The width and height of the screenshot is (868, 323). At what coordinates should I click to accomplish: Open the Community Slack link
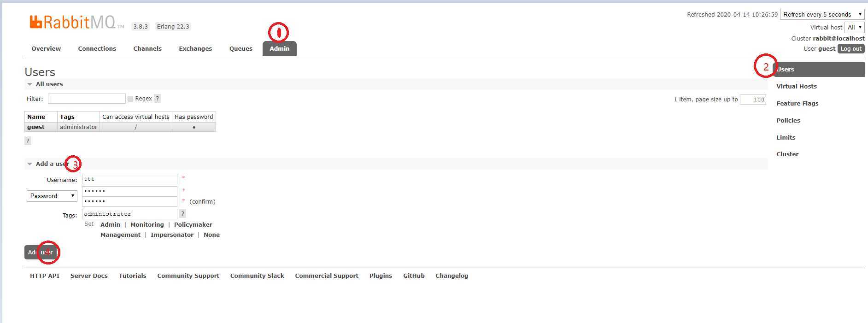coord(257,276)
